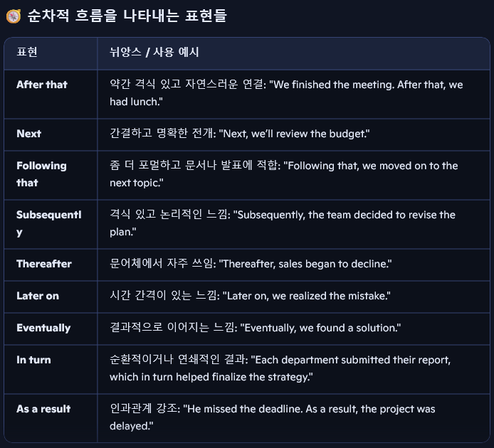Viewport: 494px width, 448px height.
Task: Click the example about sales beginning to decline
Action: pyautogui.click(x=251, y=264)
